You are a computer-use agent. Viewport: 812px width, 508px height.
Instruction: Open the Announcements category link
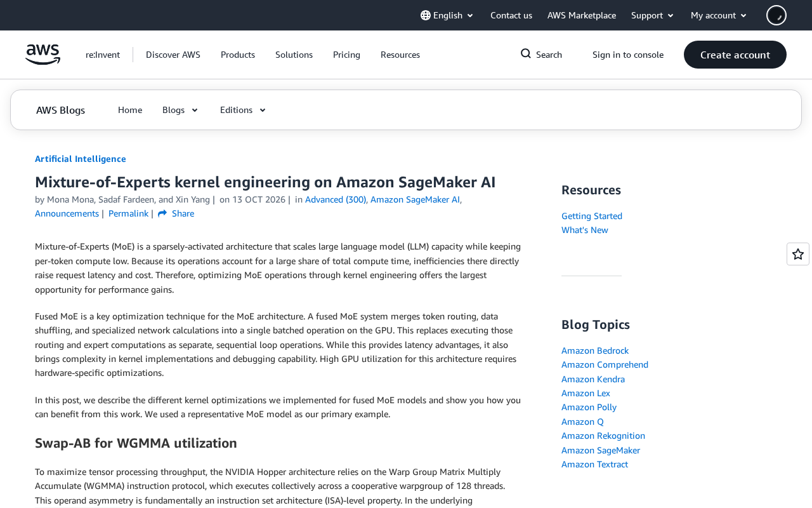point(67,213)
